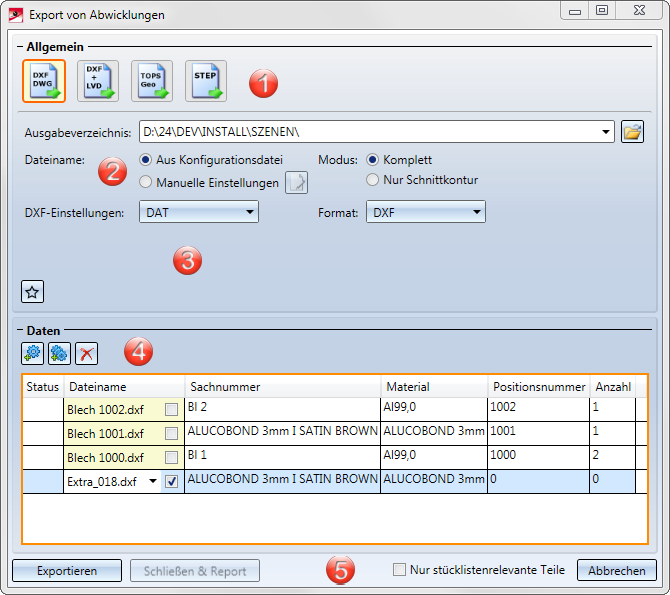Toggle checkbox for Blech 1002.dxf row
The width and height of the screenshot is (670, 595).
172,409
